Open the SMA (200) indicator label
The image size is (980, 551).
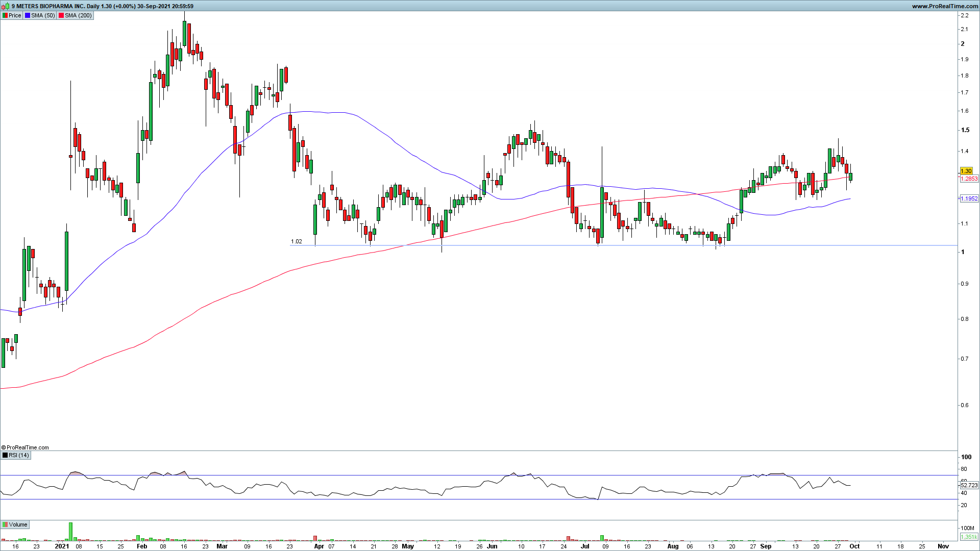click(x=78, y=15)
